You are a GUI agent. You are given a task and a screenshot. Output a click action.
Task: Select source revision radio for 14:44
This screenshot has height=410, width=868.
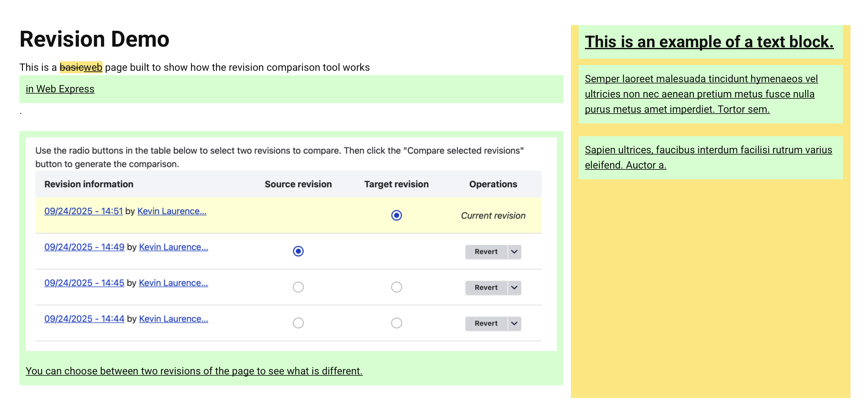coord(298,323)
